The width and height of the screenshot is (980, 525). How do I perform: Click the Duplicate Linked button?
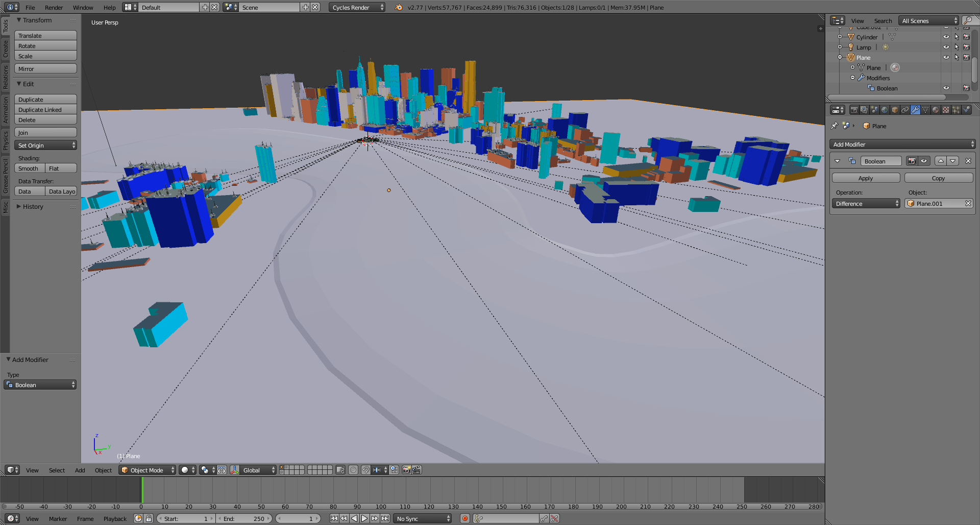pos(45,109)
